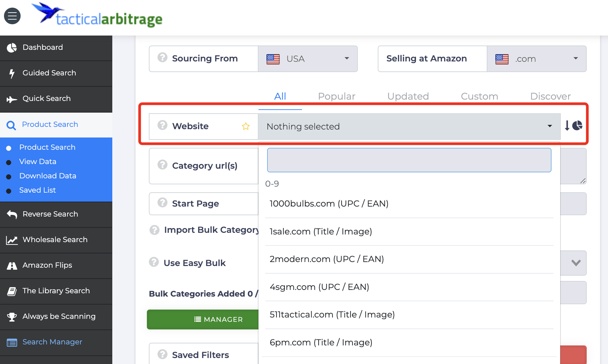Select 6pm.com (Title / Image)
The image size is (608, 364).
click(x=409, y=342)
